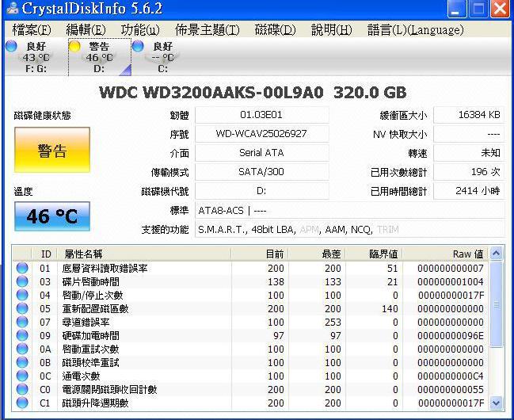Click the blue orb on F: G: tab

(11, 46)
